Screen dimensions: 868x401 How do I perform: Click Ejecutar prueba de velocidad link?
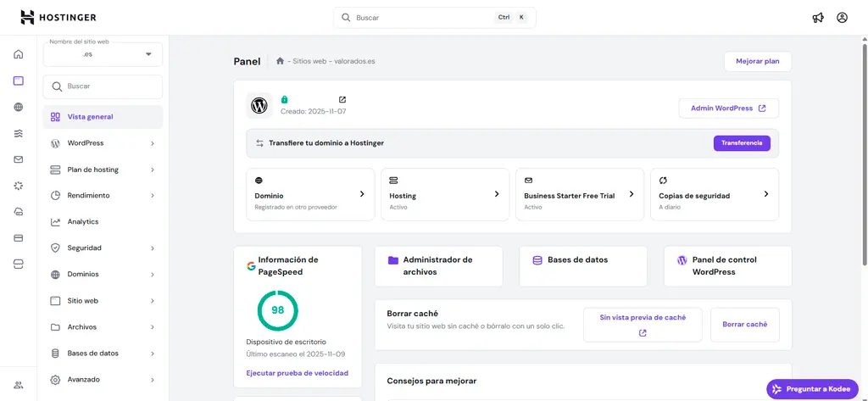coord(297,373)
